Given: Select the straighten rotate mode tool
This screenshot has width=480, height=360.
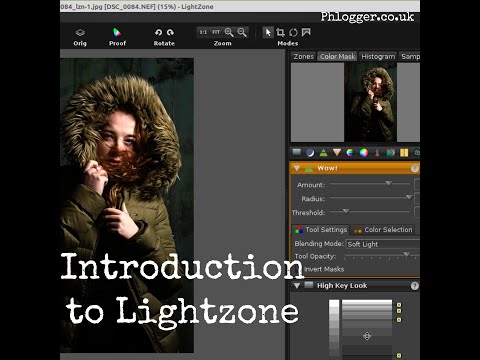Looking at the screenshot, I should pos(293,32).
